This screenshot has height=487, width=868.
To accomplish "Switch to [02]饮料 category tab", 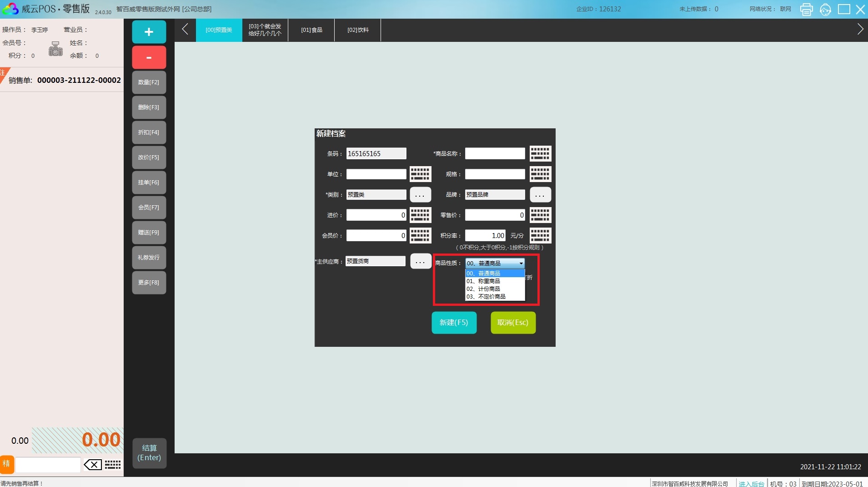I will tap(358, 30).
